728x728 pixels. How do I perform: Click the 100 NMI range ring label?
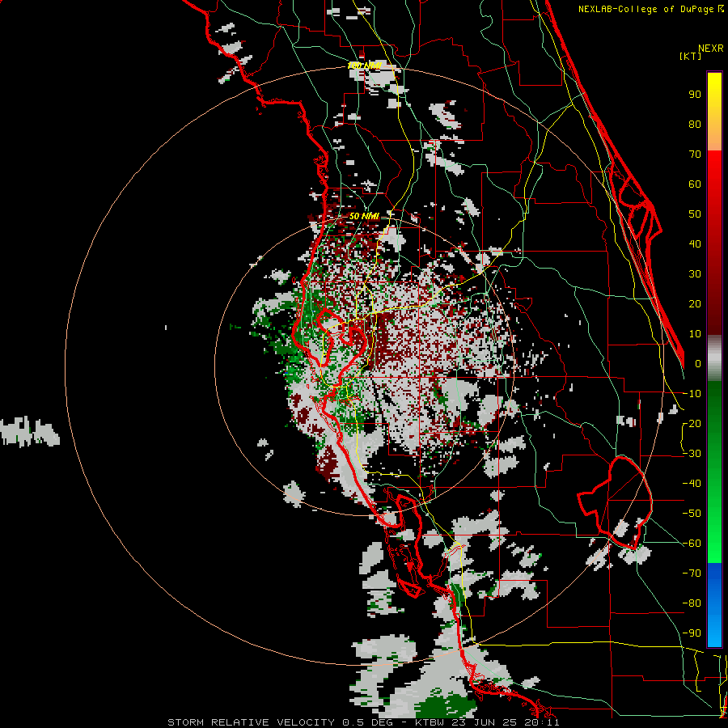365,66
